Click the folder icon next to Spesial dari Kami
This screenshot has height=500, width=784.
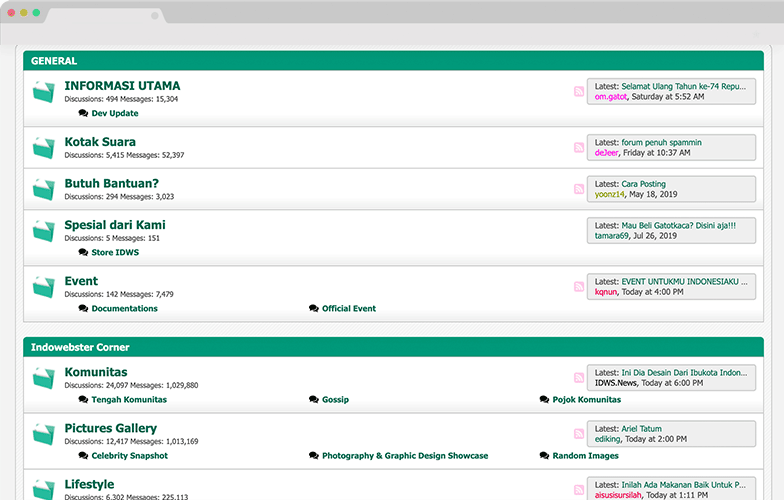coord(43,231)
